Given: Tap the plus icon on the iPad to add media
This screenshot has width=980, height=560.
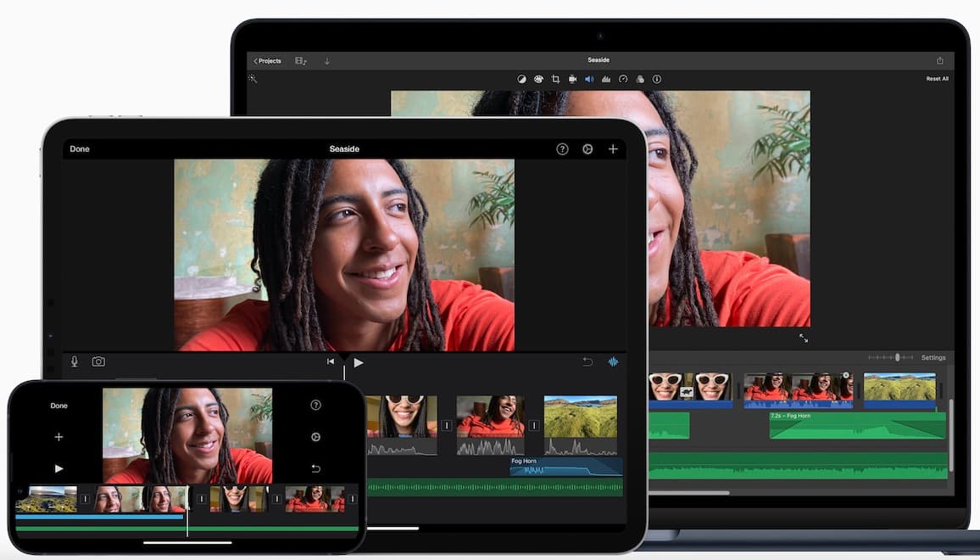Looking at the screenshot, I should tap(613, 149).
